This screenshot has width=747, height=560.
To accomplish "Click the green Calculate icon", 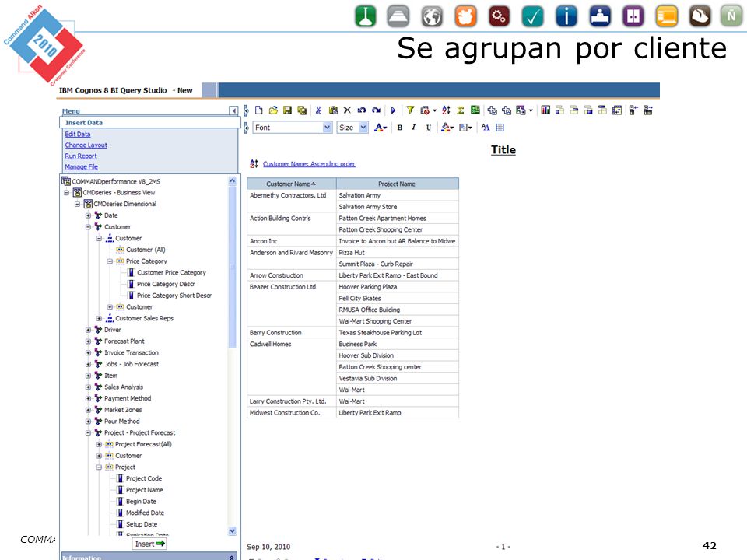I will click(475, 110).
